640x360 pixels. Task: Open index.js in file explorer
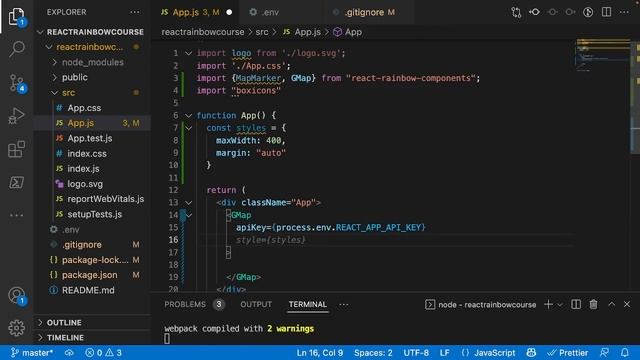83,169
